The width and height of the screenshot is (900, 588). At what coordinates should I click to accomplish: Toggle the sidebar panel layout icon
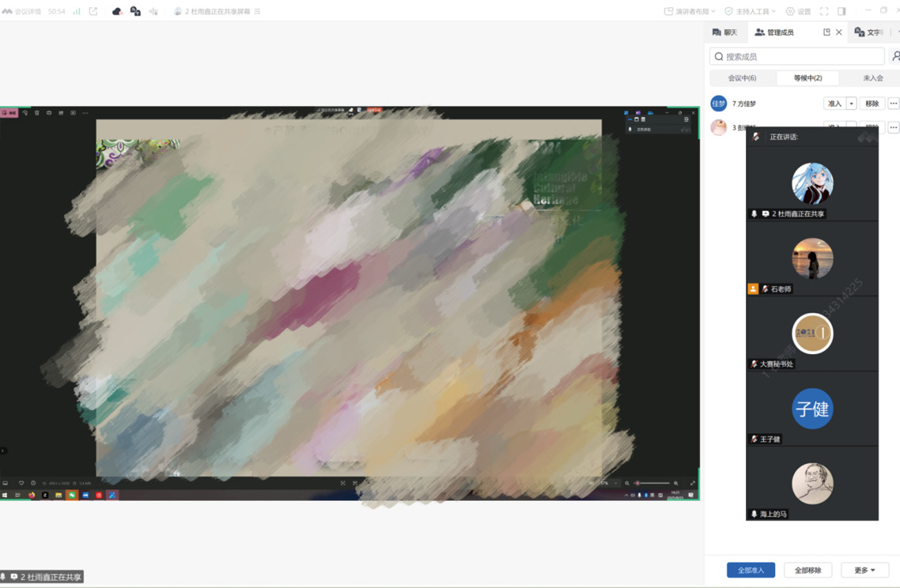click(841, 12)
